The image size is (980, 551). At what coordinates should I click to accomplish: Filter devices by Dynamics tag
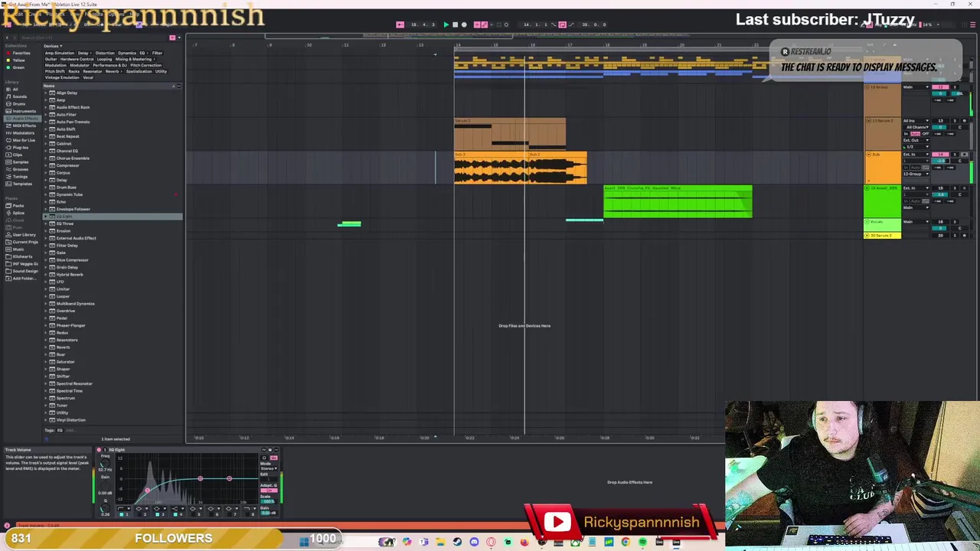click(x=126, y=53)
